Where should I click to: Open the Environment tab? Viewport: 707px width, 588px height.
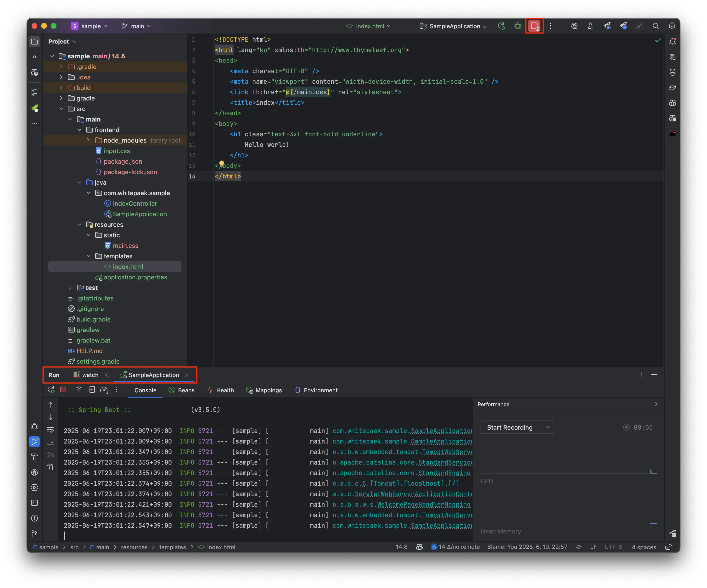316,390
